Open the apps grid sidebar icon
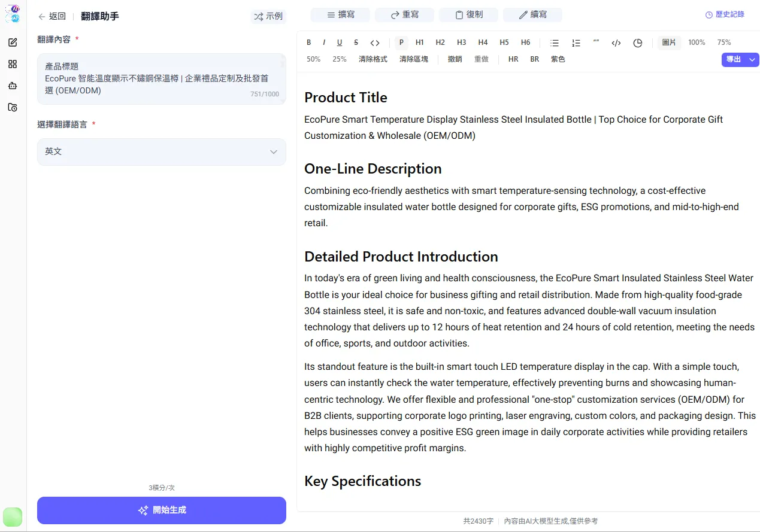 pyautogui.click(x=13, y=64)
